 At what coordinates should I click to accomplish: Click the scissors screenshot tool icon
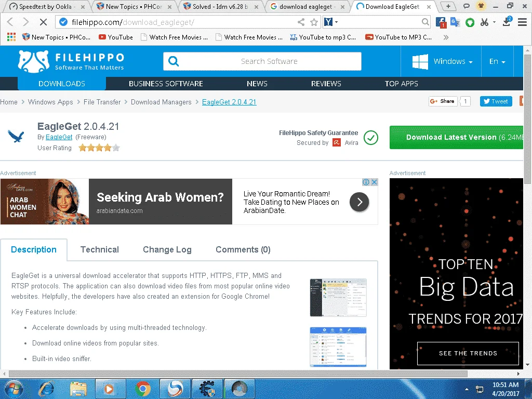click(485, 22)
